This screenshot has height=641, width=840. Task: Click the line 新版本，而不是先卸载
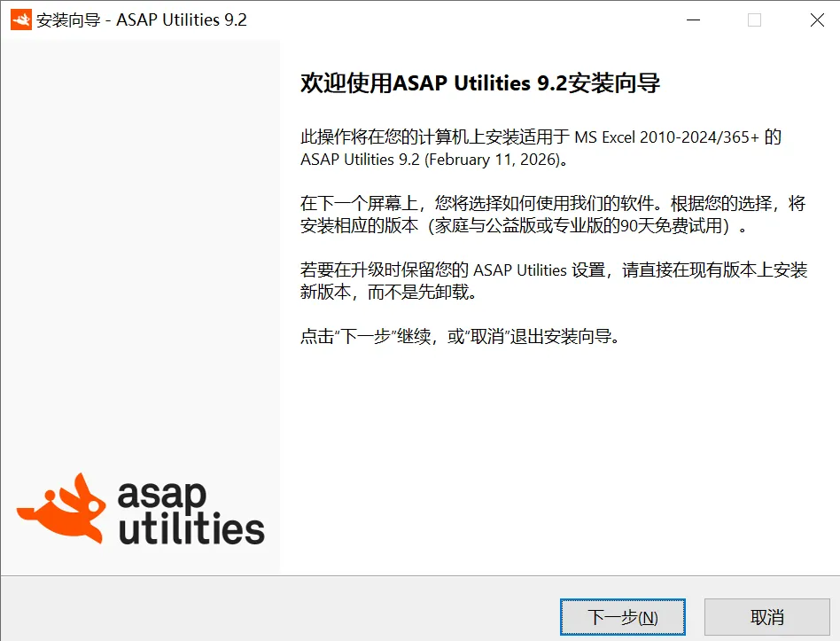point(388,292)
